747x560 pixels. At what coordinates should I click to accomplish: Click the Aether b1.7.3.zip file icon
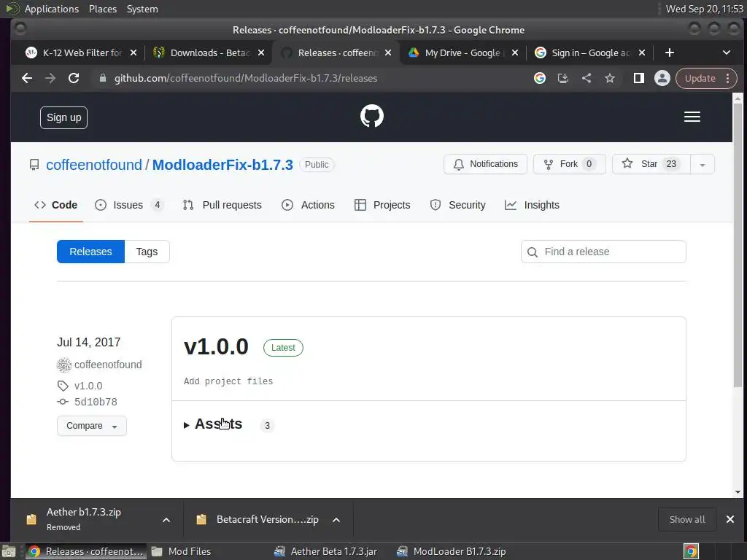(x=31, y=519)
